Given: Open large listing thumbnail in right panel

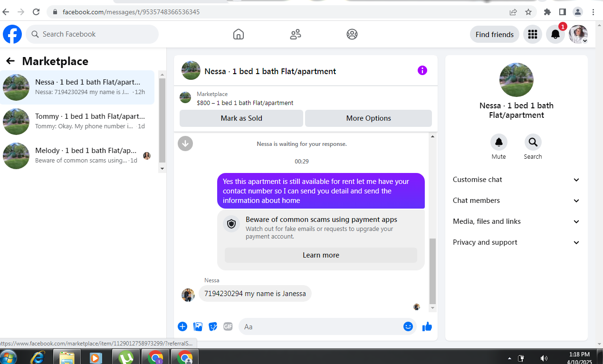Looking at the screenshot, I should click(517, 80).
